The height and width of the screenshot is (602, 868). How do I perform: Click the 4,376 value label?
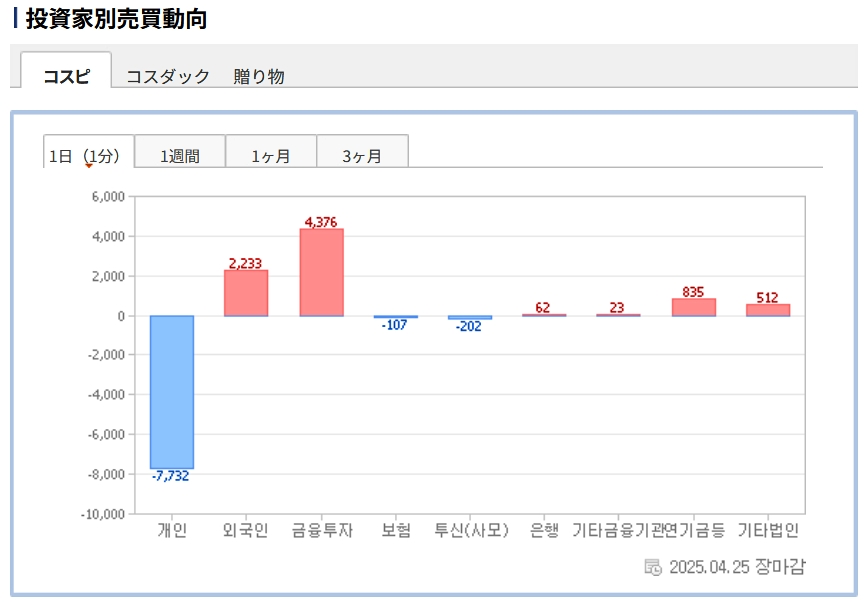(321, 222)
